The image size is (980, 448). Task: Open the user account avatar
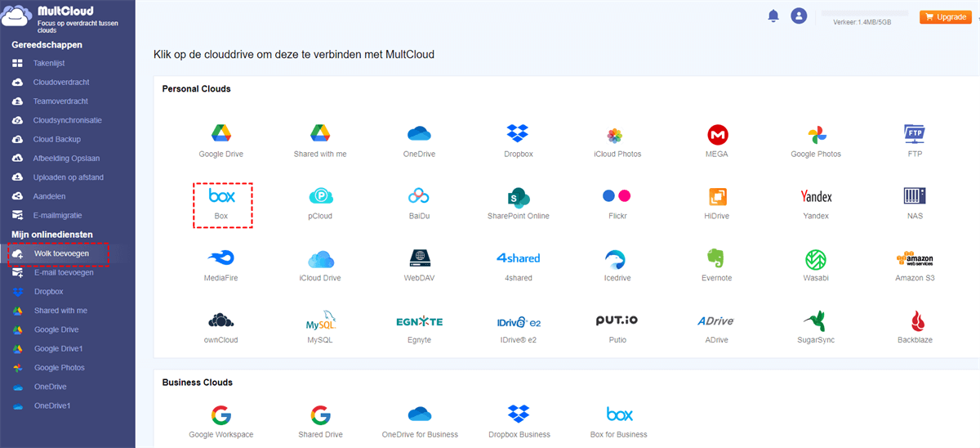[x=799, y=16]
